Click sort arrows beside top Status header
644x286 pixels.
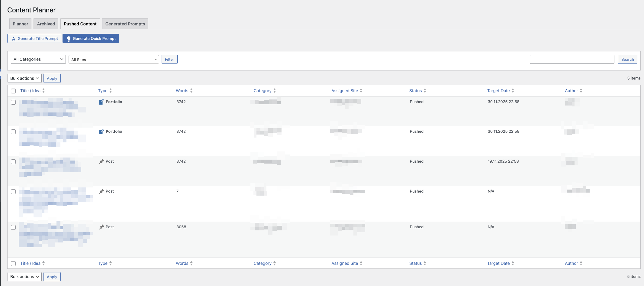(x=425, y=91)
